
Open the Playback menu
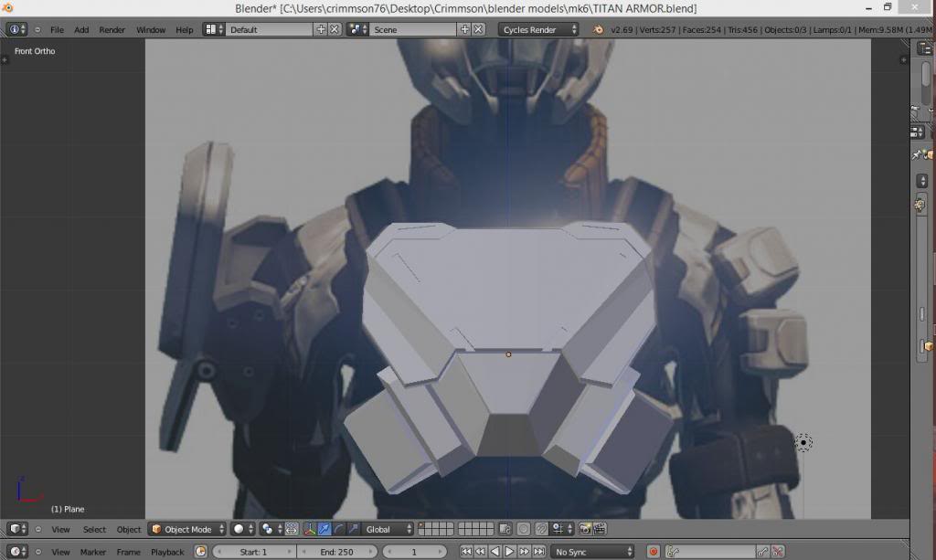pos(167,552)
